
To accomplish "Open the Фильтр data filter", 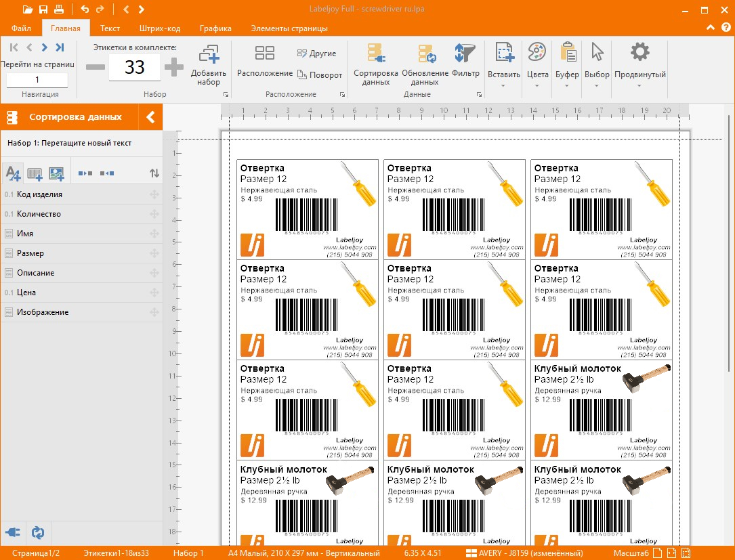I will (x=465, y=61).
